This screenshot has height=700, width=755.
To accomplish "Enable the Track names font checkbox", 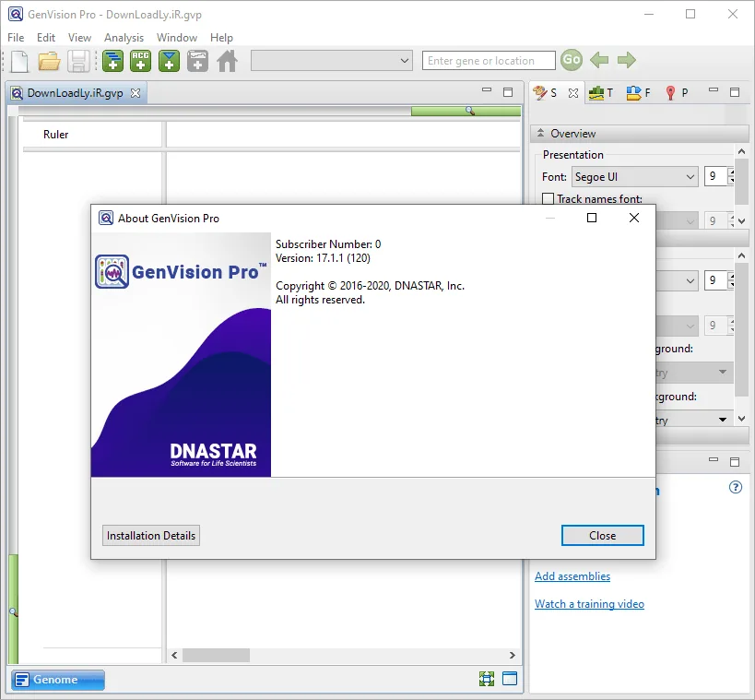I will 548,199.
